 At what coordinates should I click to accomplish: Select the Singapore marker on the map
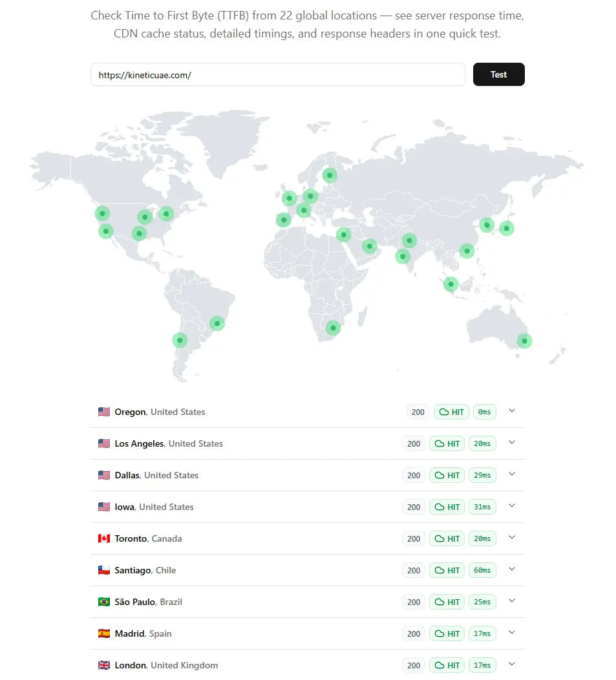(451, 284)
